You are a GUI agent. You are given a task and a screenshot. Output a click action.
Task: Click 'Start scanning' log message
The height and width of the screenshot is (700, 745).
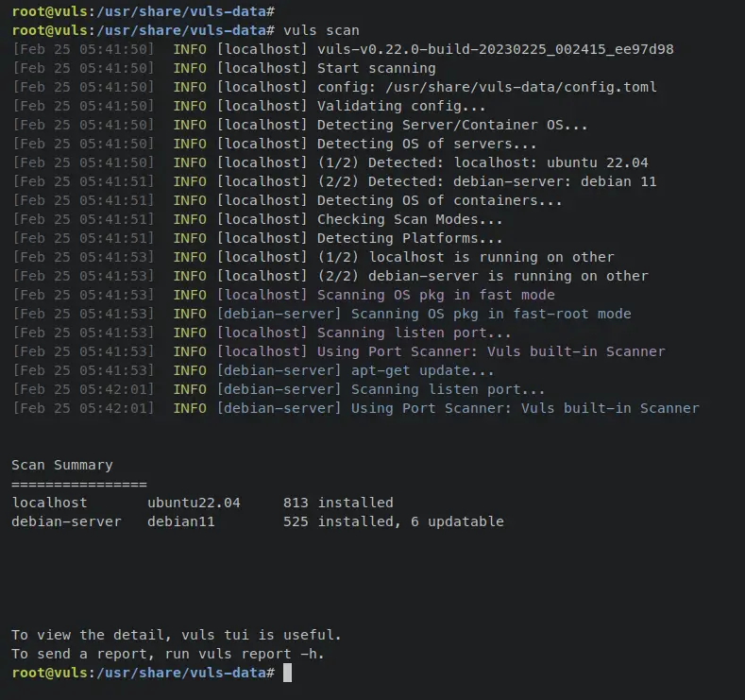pyautogui.click(x=377, y=68)
